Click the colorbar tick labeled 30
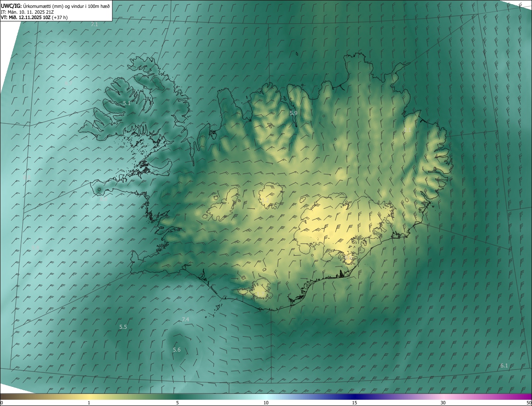The width and height of the screenshot is (532, 406). 443,403
